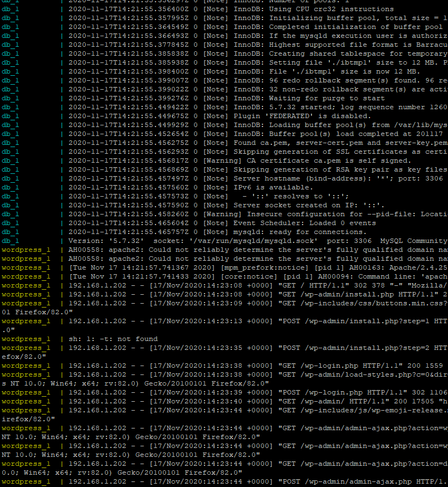The height and width of the screenshot is (487, 448).
Task: Click "GET /wp-login.php HTTP/1.1" 200 1559
Action: tap(361, 366)
